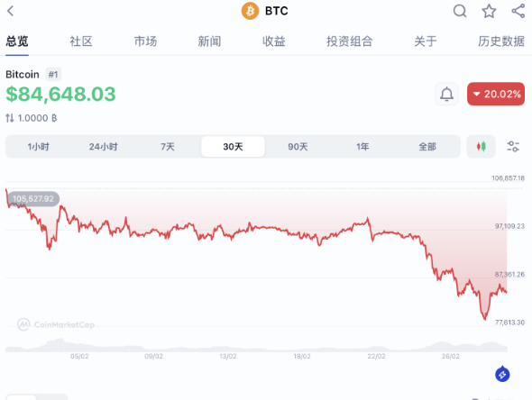The image size is (532, 400).
Task: Tap the blue floating round icon
Action: (x=502, y=374)
